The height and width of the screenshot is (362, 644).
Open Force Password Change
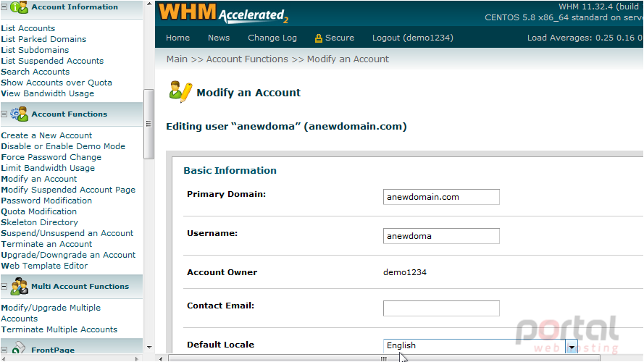tap(51, 157)
